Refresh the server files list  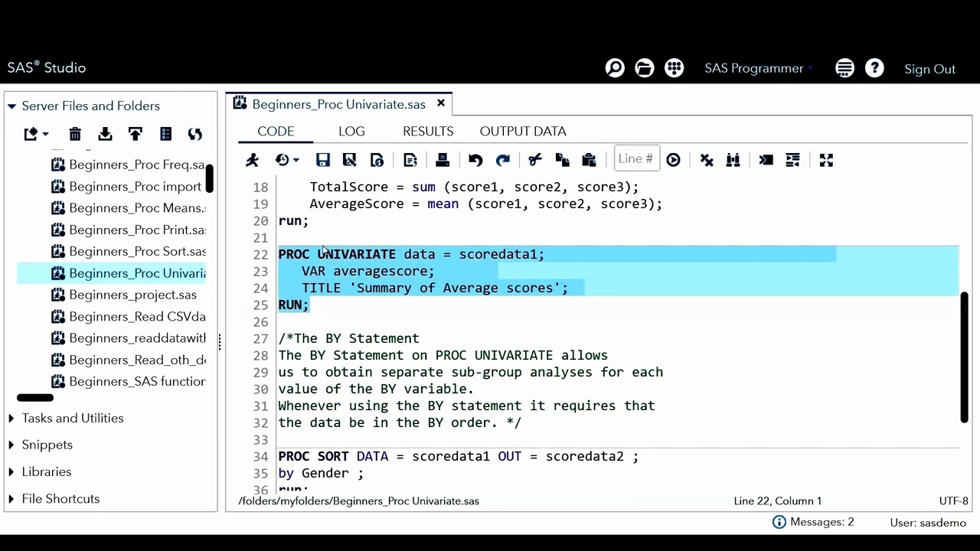[x=195, y=134]
